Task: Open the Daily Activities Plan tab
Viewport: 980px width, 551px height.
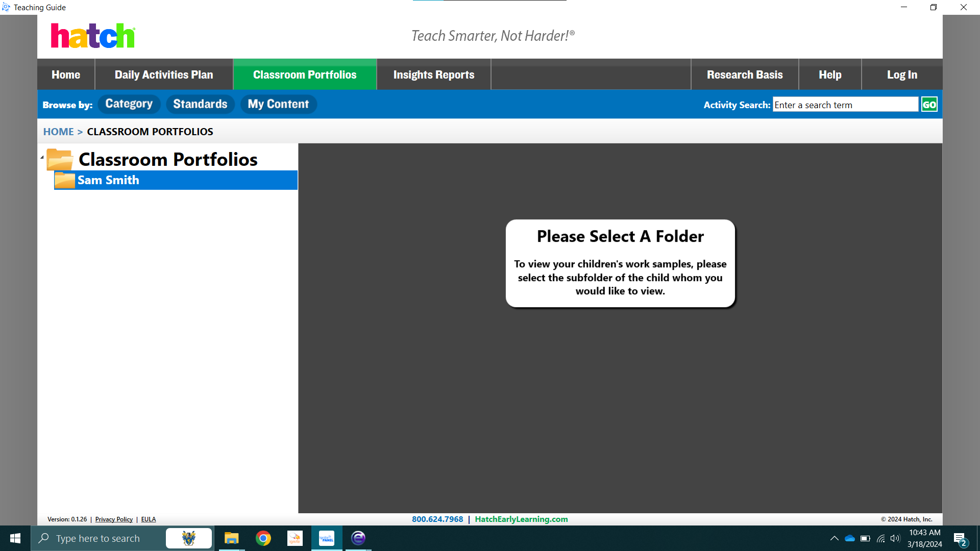Action: (164, 74)
